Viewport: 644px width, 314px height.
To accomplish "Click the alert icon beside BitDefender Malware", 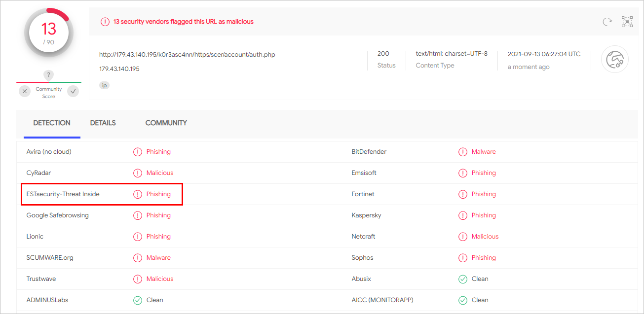I will point(463,152).
